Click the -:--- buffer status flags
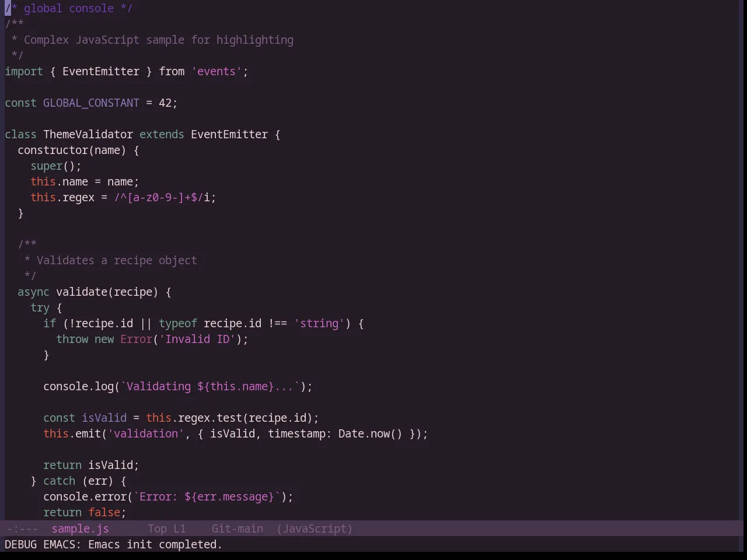The width and height of the screenshot is (747, 560). tap(23, 528)
